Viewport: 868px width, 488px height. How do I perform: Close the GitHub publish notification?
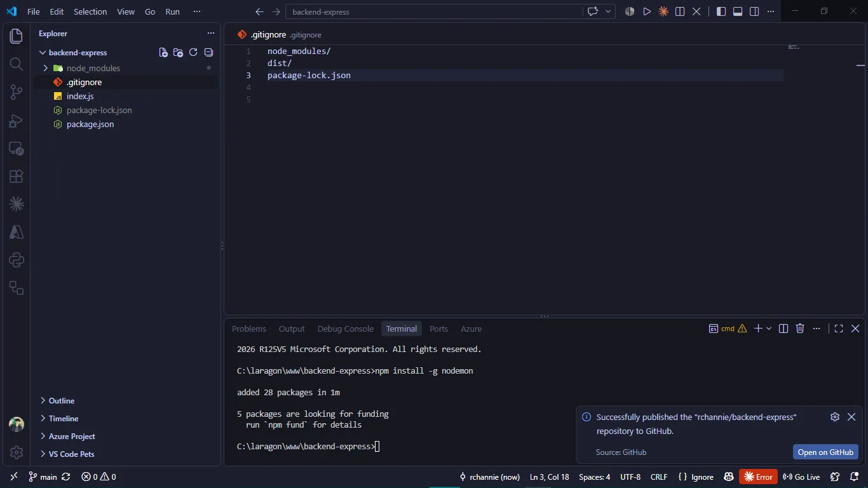(851, 417)
